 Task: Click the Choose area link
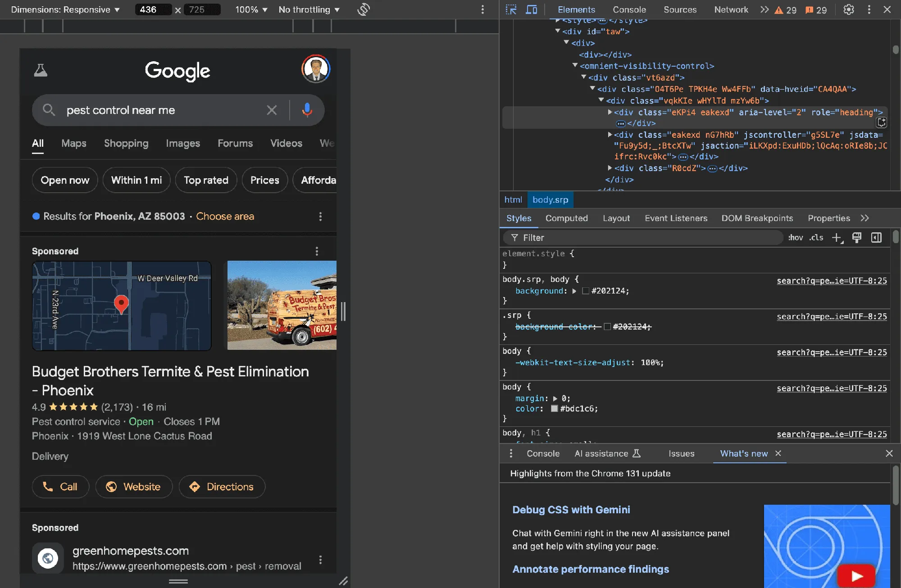click(225, 217)
